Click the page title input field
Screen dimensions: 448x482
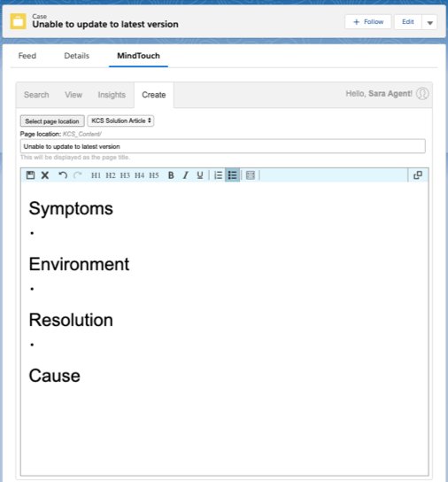(223, 146)
